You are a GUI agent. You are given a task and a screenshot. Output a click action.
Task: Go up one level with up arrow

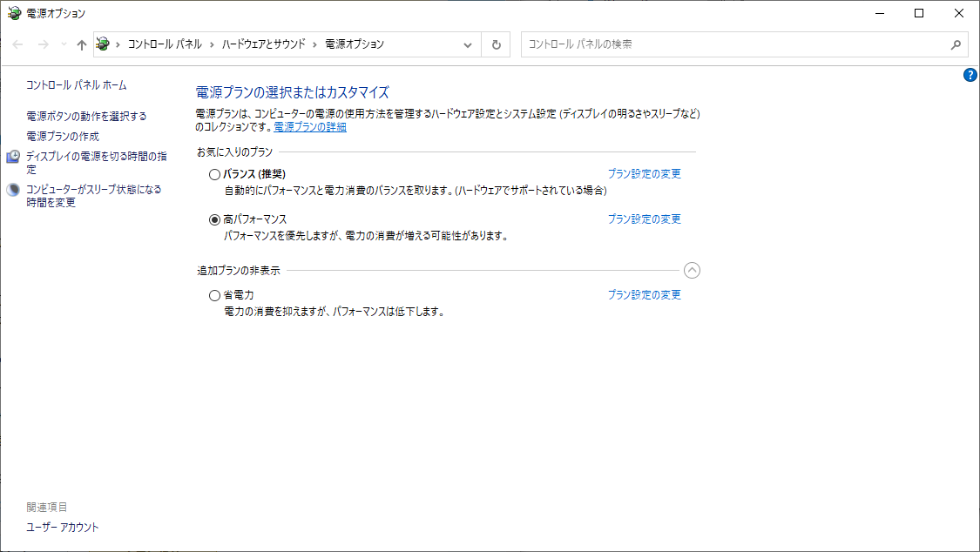pos(81,44)
